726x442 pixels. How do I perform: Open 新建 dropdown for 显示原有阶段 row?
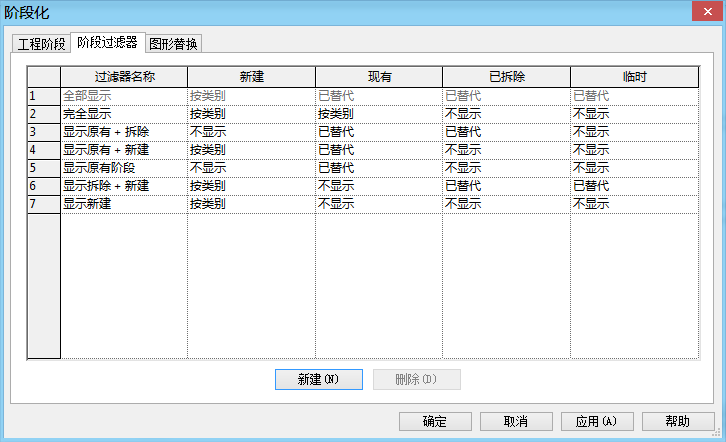pos(251,168)
